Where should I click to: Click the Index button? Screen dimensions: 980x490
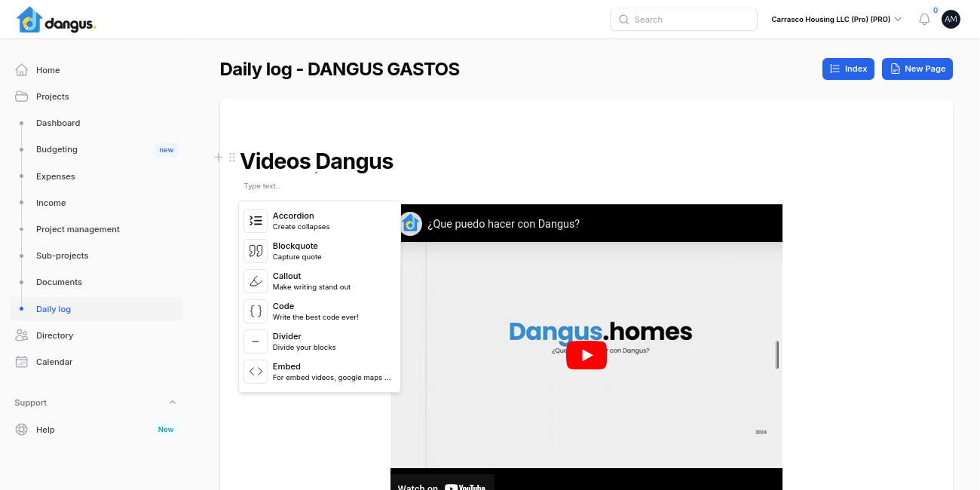[848, 69]
